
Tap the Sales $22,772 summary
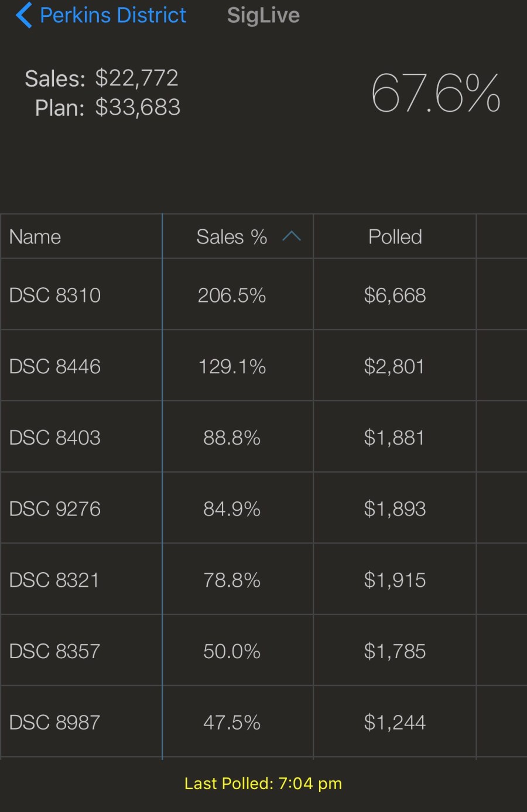coord(101,78)
